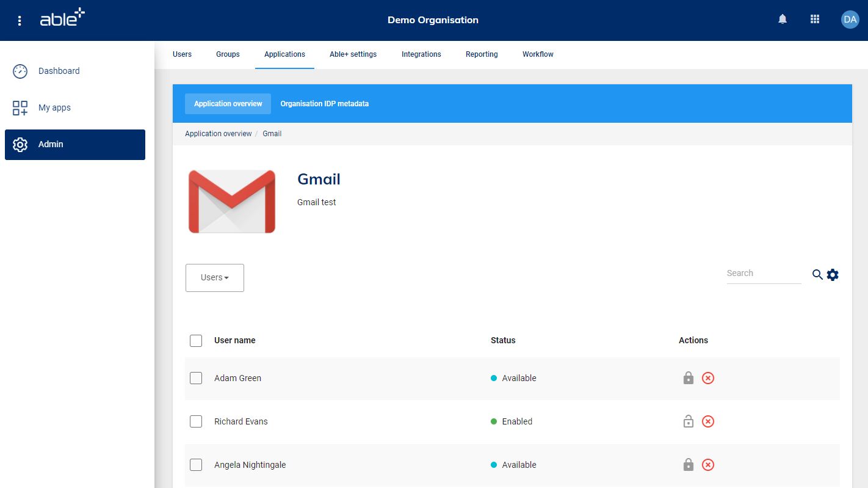Open Organisation IDP metadata

tap(324, 104)
